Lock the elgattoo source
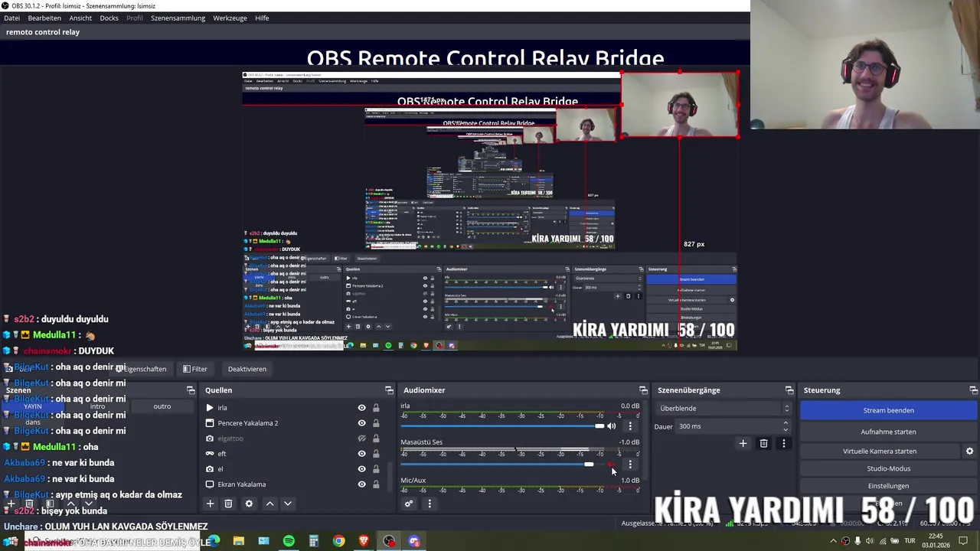 (x=376, y=439)
